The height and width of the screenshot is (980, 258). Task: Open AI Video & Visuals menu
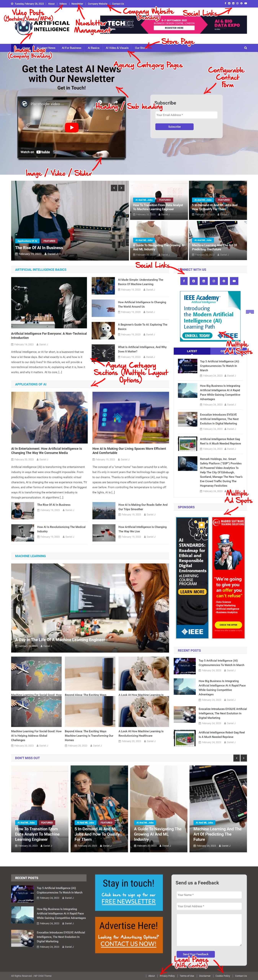click(117, 48)
